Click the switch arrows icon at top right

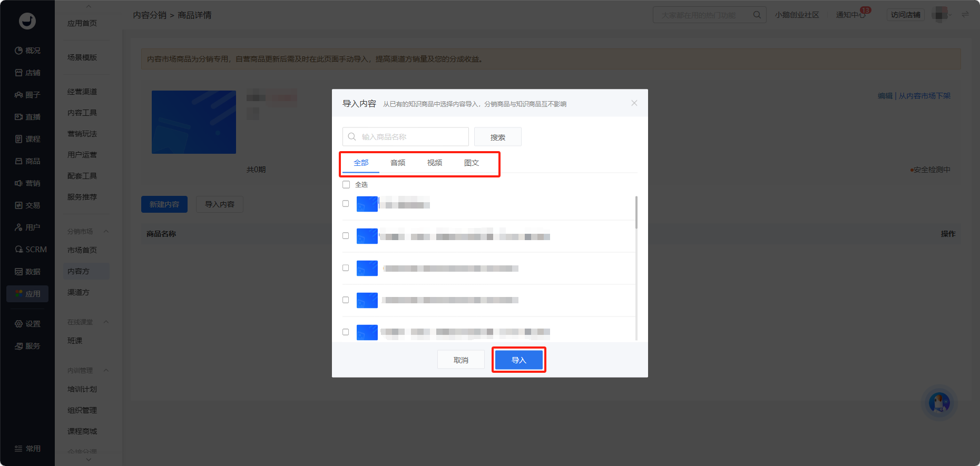coord(965,15)
